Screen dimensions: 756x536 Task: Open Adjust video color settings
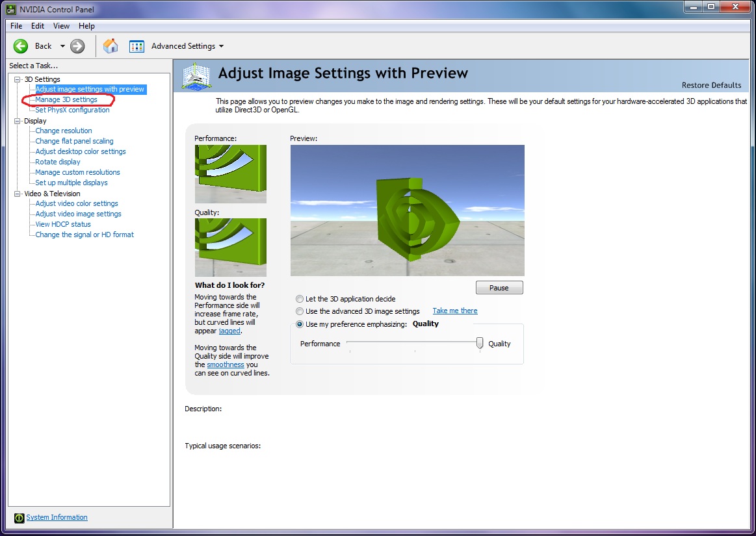[x=77, y=203]
